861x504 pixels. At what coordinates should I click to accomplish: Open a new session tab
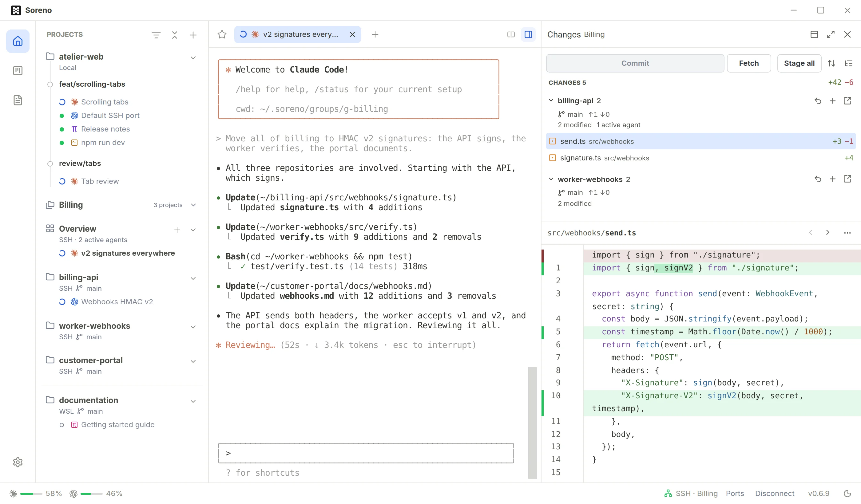click(375, 34)
